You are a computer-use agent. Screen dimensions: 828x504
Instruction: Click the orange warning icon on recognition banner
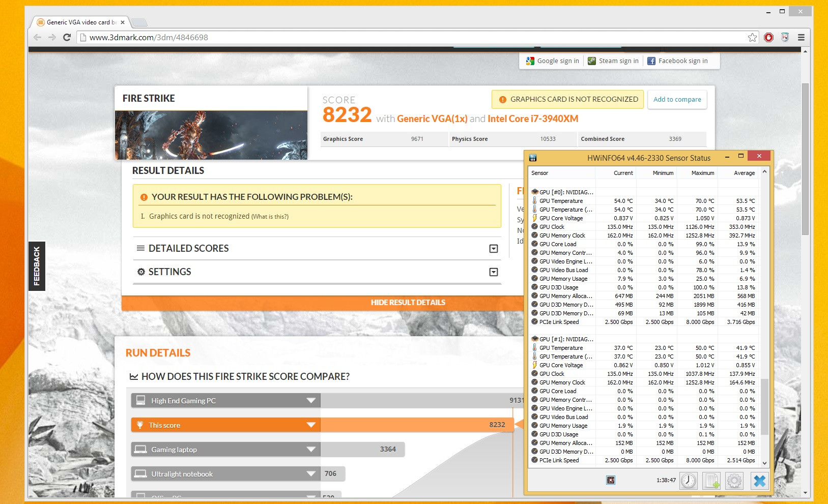click(x=503, y=100)
